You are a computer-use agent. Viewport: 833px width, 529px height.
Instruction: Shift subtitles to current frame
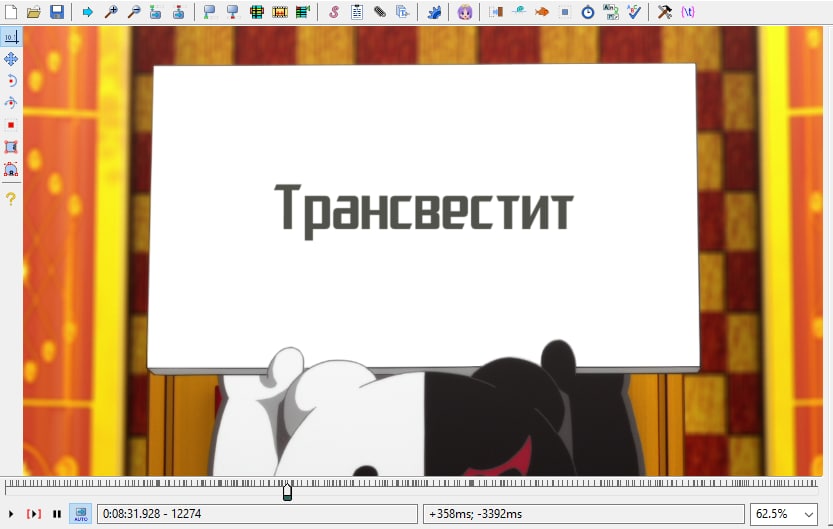point(303,12)
